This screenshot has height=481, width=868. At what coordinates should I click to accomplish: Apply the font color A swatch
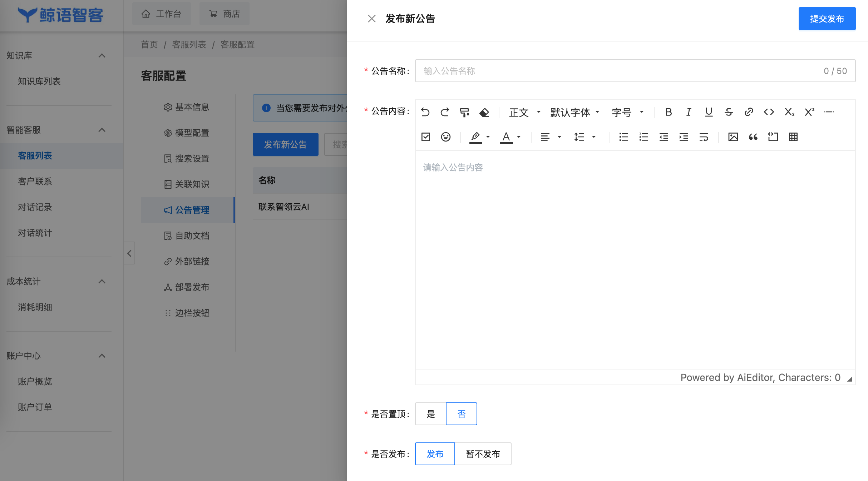point(506,137)
